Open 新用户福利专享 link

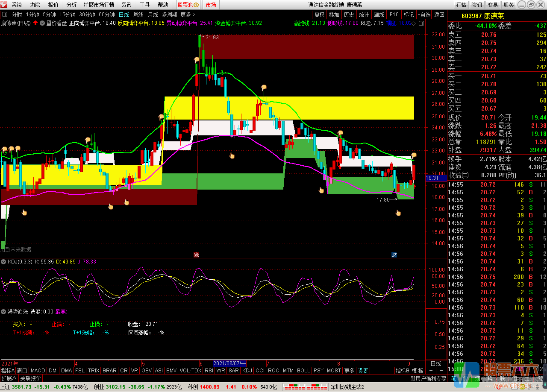coord(428,378)
